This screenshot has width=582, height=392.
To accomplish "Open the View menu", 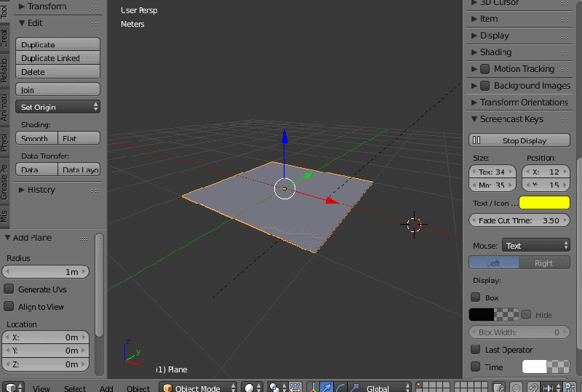I will [41, 388].
